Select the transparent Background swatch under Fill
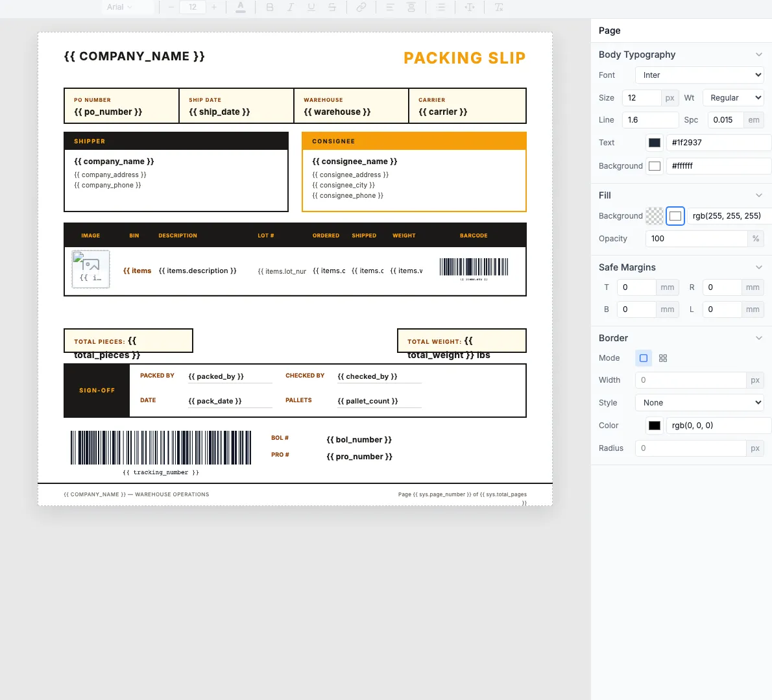The height and width of the screenshot is (700, 772). click(x=655, y=216)
